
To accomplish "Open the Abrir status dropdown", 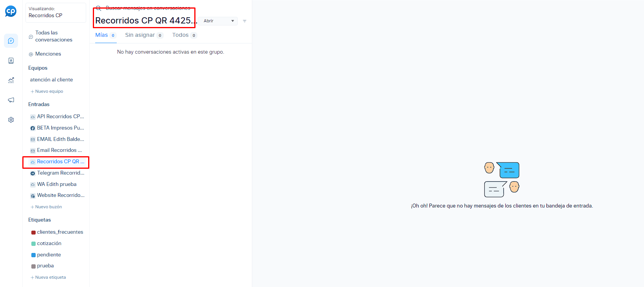I will [x=218, y=21].
